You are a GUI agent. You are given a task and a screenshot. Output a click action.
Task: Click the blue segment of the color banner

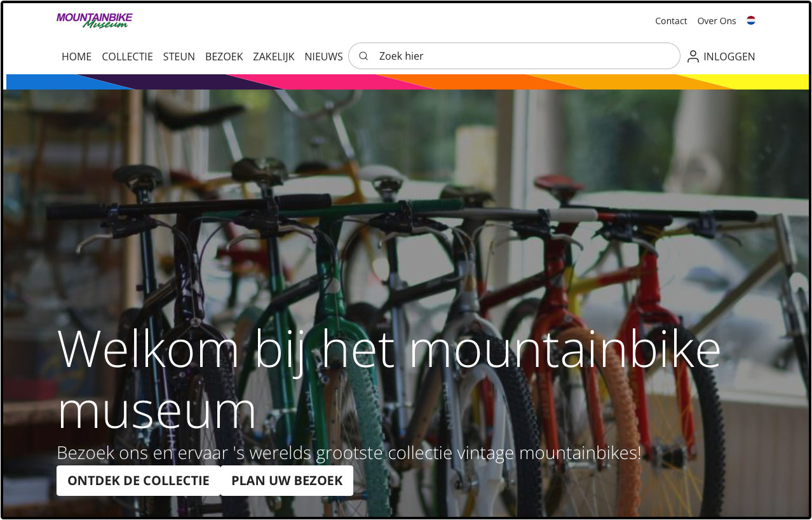click(x=51, y=81)
